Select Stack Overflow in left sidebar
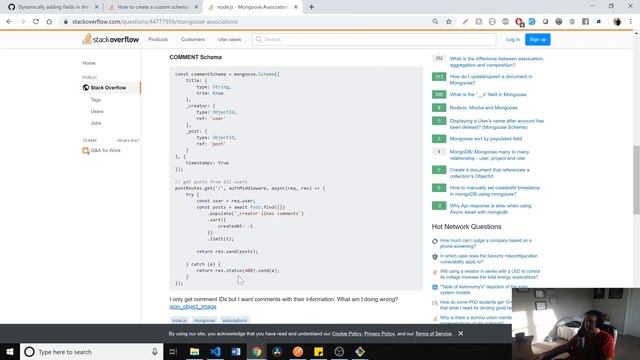The width and height of the screenshot is (640, 360). click(108, 88)
